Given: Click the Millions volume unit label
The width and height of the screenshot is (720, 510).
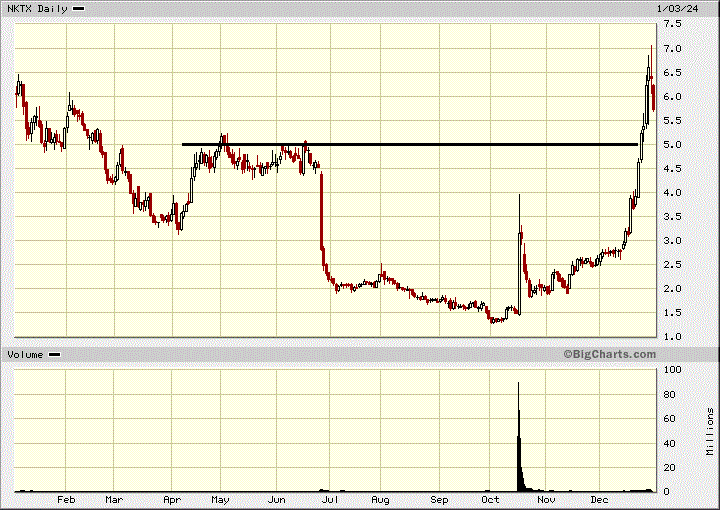Looking at the screenshot, I should click(x=710, y=431).
